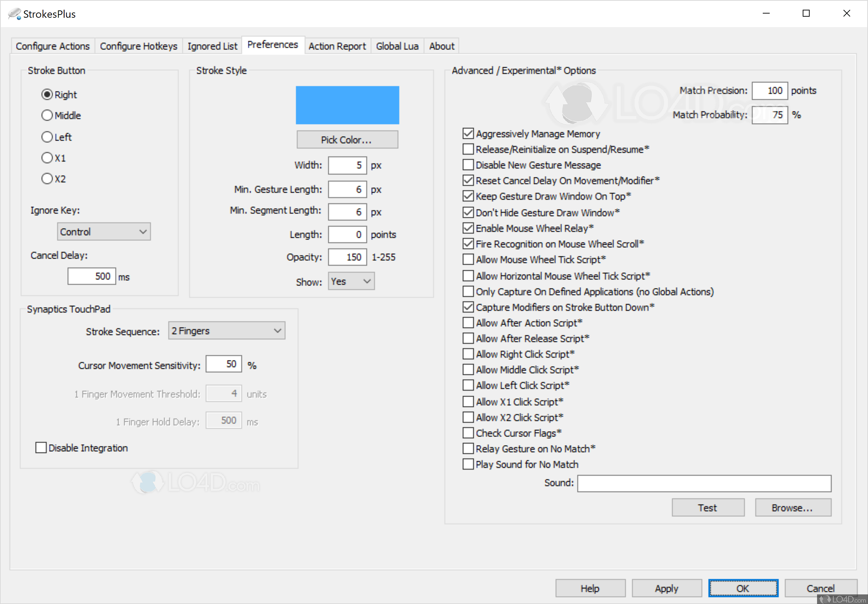Click the Pick Color button
Screen dimensions: 868x604
pyautogui.click(x=347, y=140)
